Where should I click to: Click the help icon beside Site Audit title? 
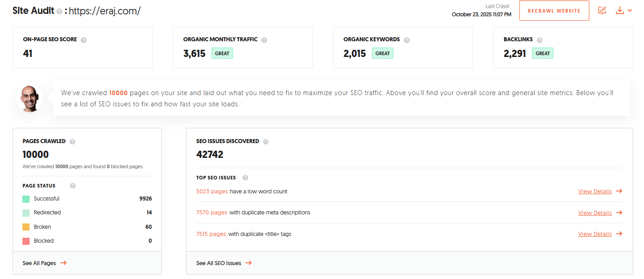coord(60,12)
